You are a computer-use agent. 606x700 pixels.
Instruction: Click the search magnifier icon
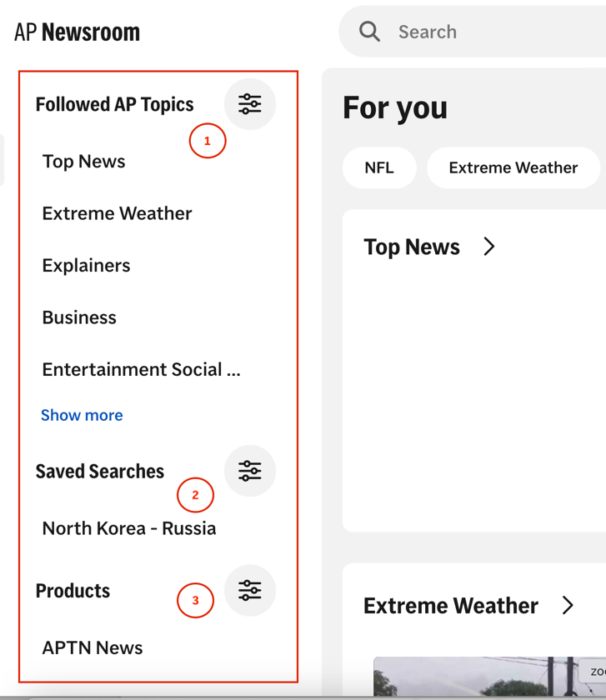369,32
